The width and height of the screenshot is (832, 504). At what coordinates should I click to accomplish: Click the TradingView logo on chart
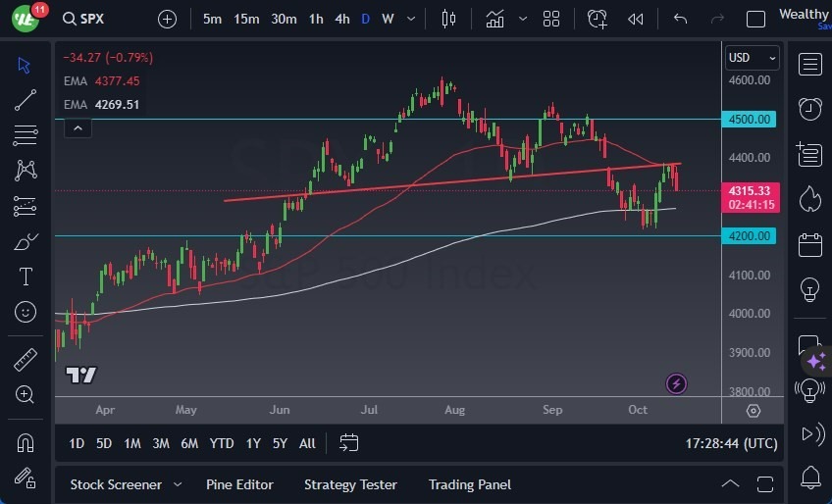(80, 376)
